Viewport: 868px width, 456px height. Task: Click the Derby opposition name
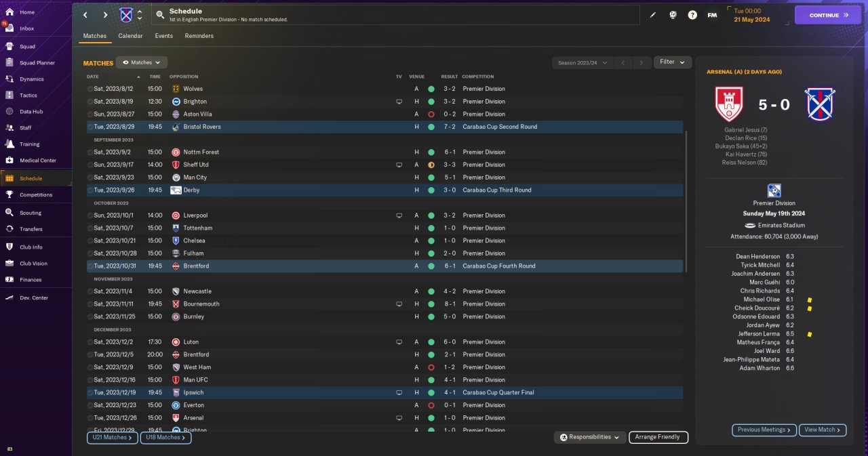(191, 190)
